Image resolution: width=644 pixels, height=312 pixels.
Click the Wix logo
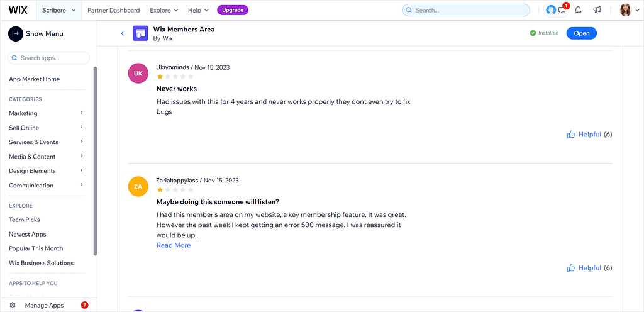pyautogui.click(x=18, y=10)
